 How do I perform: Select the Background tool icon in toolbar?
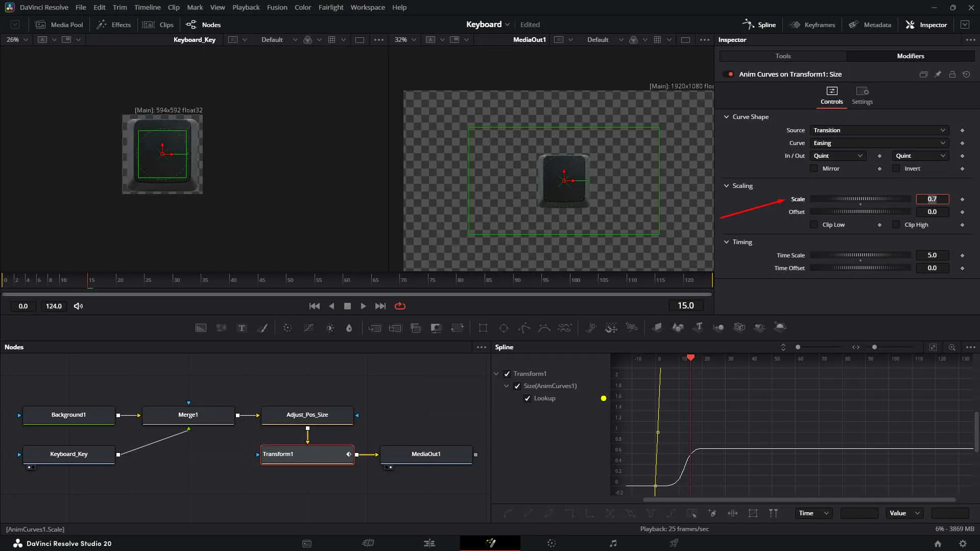coord(201,328)
